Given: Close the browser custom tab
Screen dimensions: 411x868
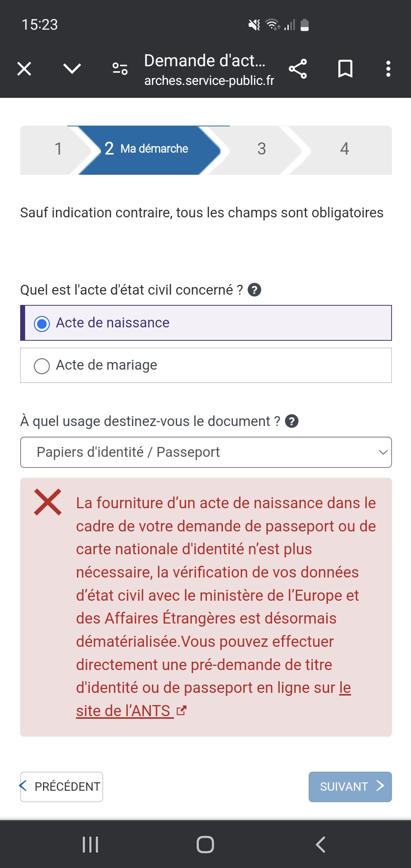Looking at the screenshot, I should point(24,69).
